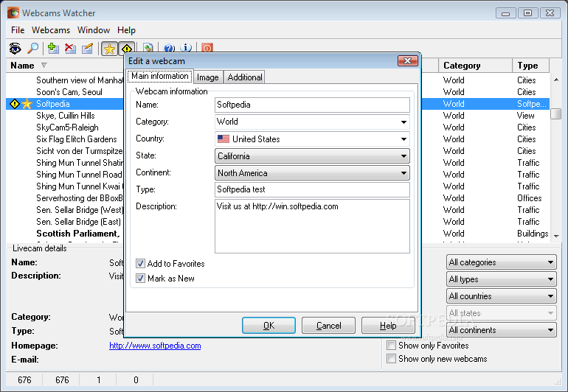Click inside the Description text area
This screenshot has height=392, width=568.
312,226
